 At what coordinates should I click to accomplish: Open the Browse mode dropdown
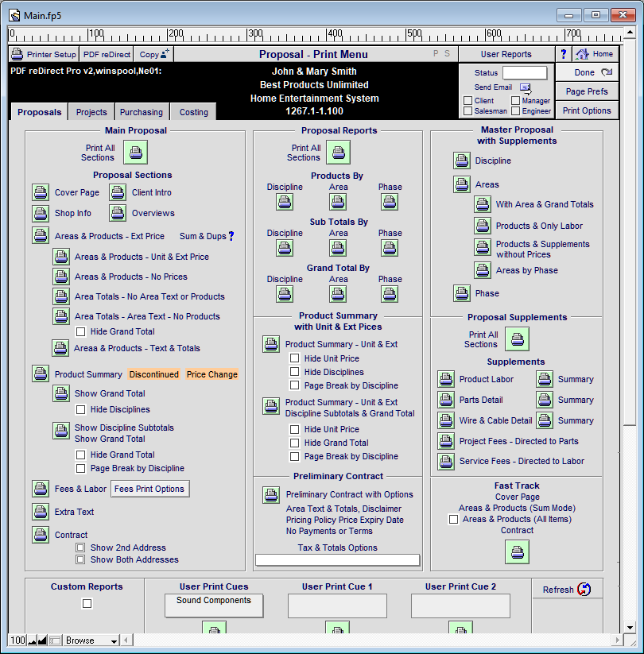pos(91,640)
